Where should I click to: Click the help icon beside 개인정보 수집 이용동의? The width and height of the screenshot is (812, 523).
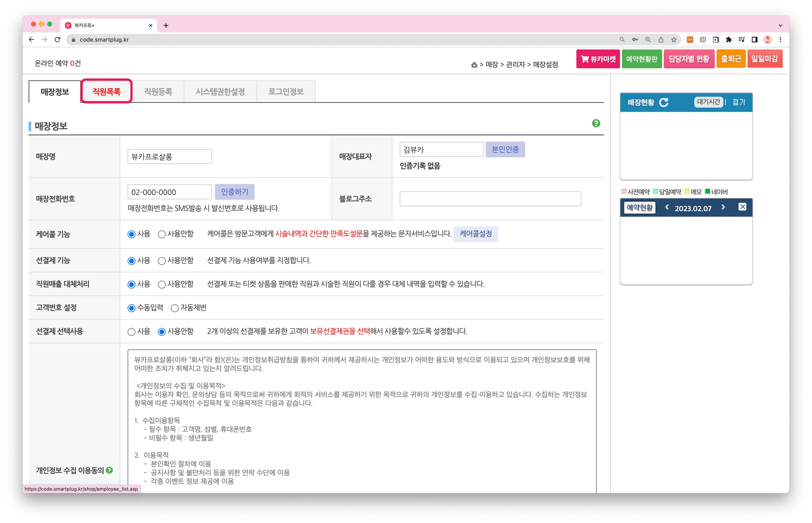click(x=110, y=470)
